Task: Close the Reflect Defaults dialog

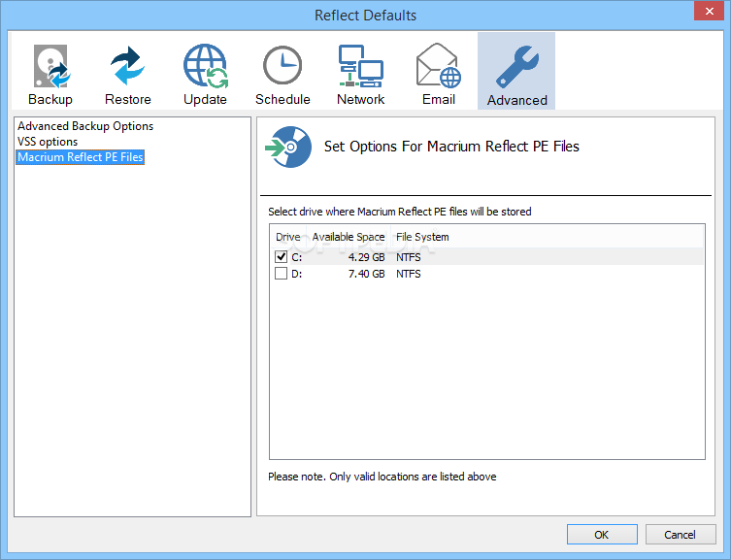Action: click(x=709, y=12)
